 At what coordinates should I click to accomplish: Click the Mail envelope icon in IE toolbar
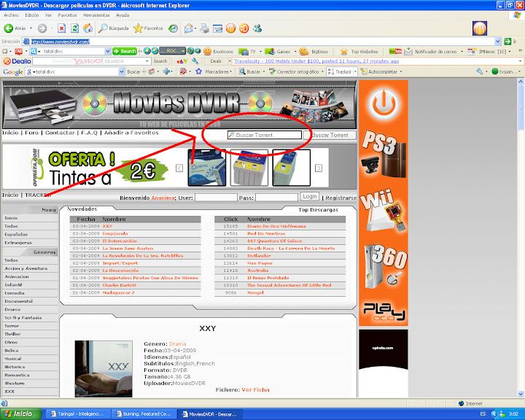pyautogui.click(x=189, y=28)
